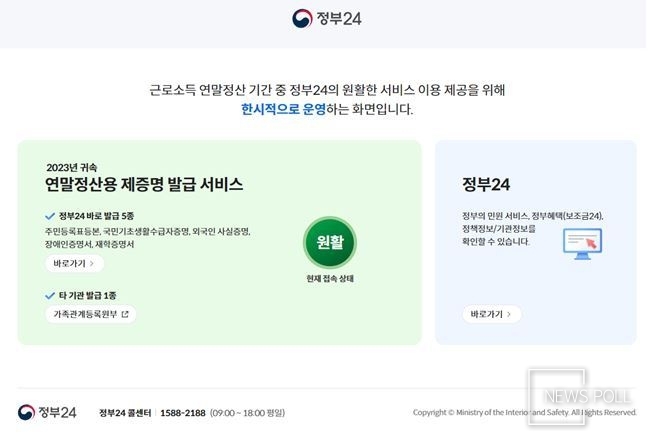Viewport: 649px width, 439px height.
Task: Click the 2023년 귀속 label
Action: [x=72, y=167]
